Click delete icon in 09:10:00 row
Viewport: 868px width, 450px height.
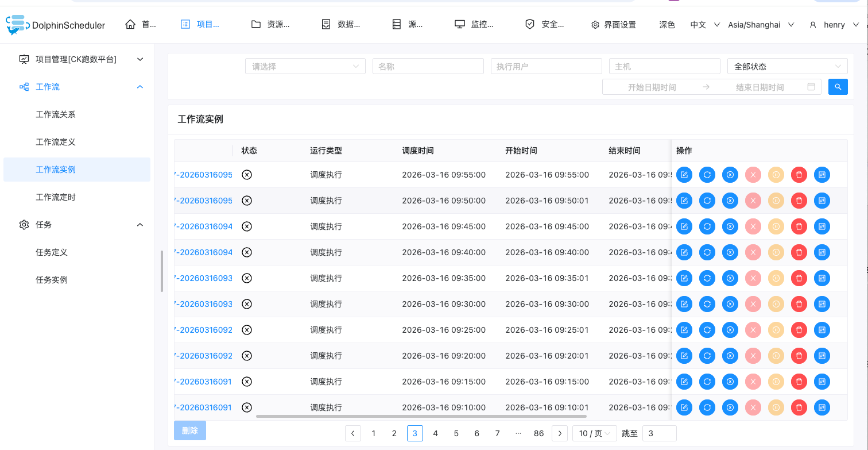[x=799, y=407]
